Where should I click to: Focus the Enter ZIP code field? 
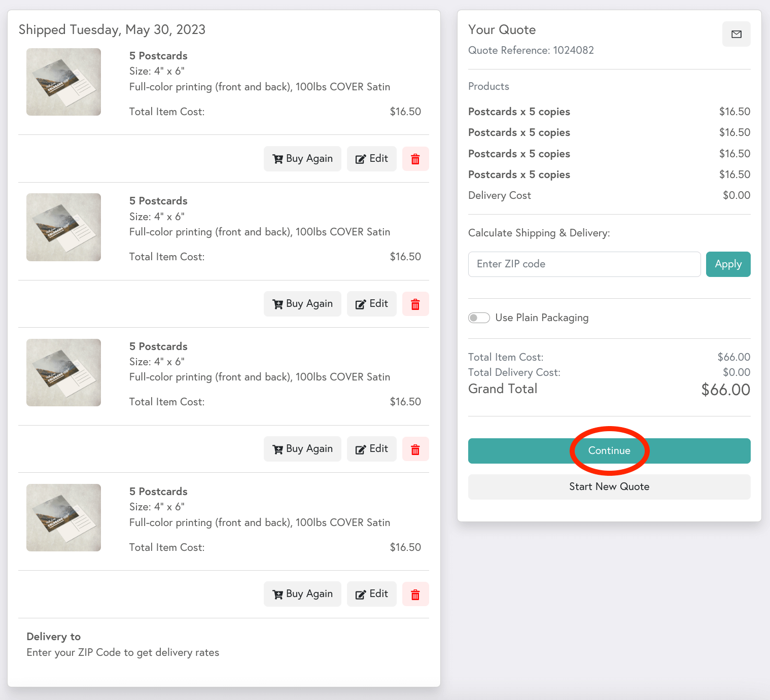pyautogui.click(x=584, y=264)
